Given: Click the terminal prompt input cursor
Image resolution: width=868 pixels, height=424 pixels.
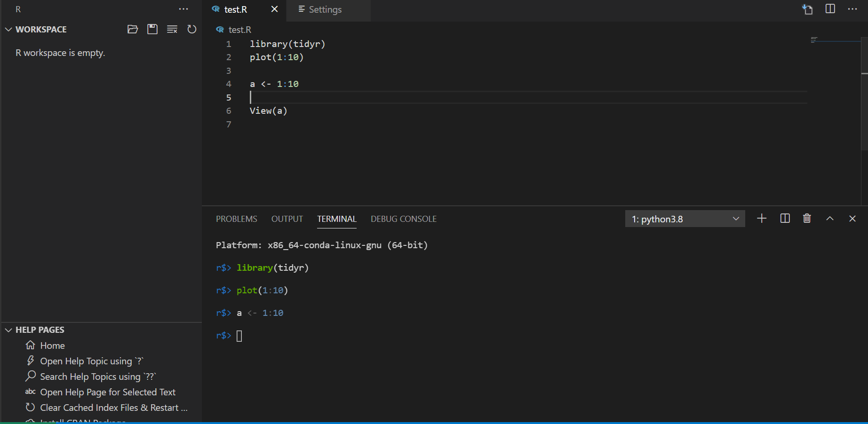Looking at the screenshot, I should [239, 336].
